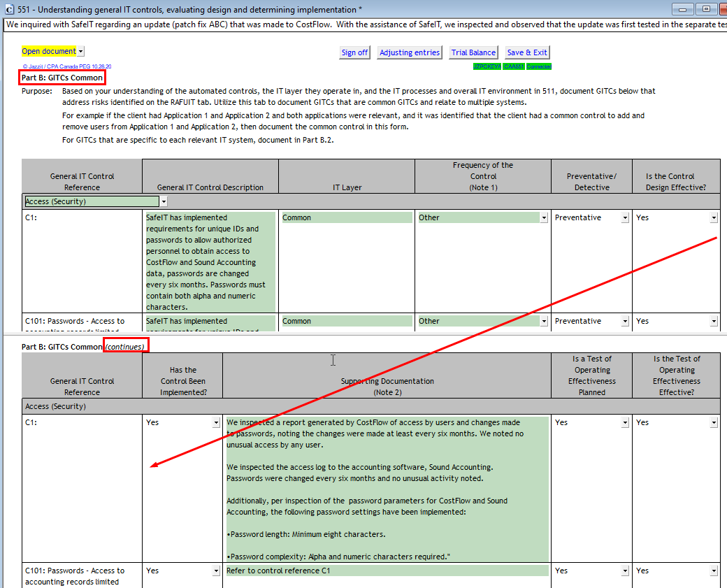Open C101 Frequency dropdown showing Other

click(544, 322)
